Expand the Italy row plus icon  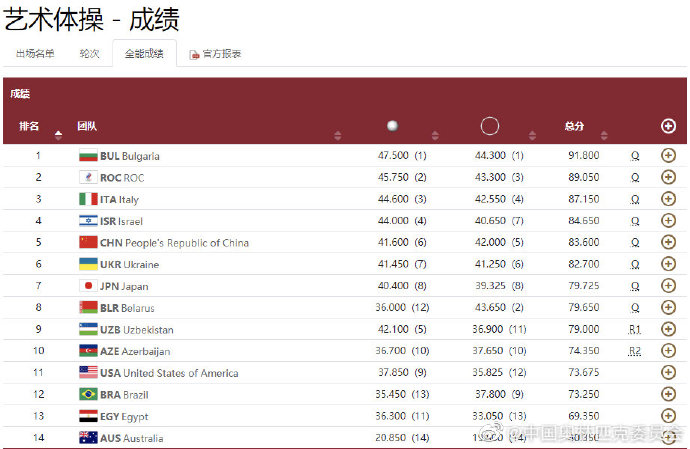(x=668, y=199)
